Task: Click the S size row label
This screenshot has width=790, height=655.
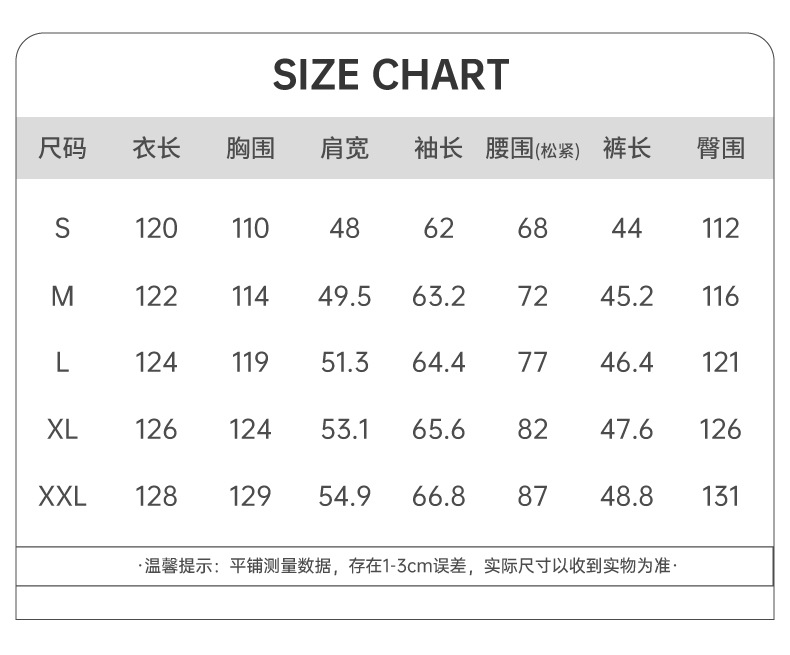Action: pos(62,229)
